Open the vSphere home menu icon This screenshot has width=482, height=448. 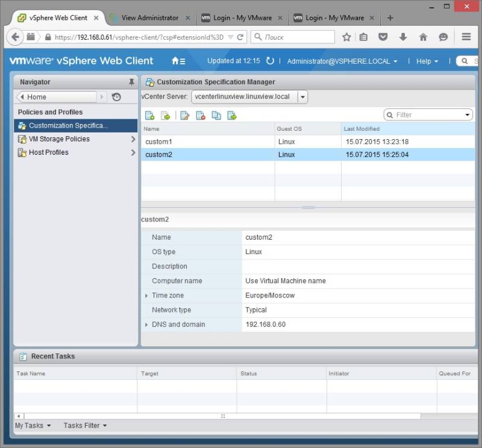[178, 61]
